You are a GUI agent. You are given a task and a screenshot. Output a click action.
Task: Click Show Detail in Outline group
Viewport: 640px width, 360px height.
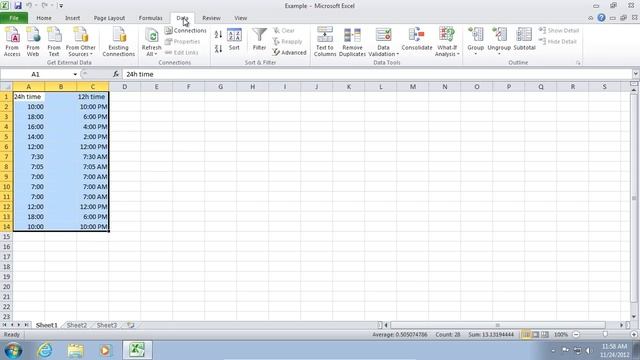click(559, 31)
